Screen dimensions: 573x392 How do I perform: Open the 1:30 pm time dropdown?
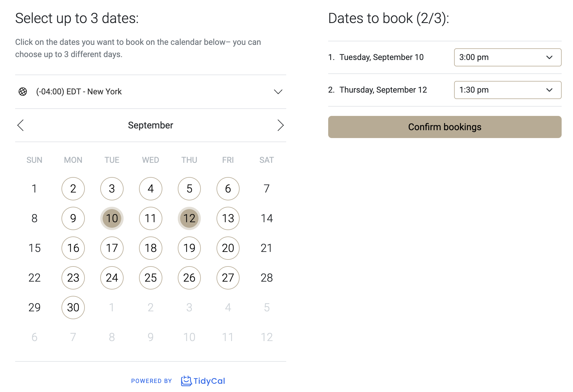click(x=507, y=90)
